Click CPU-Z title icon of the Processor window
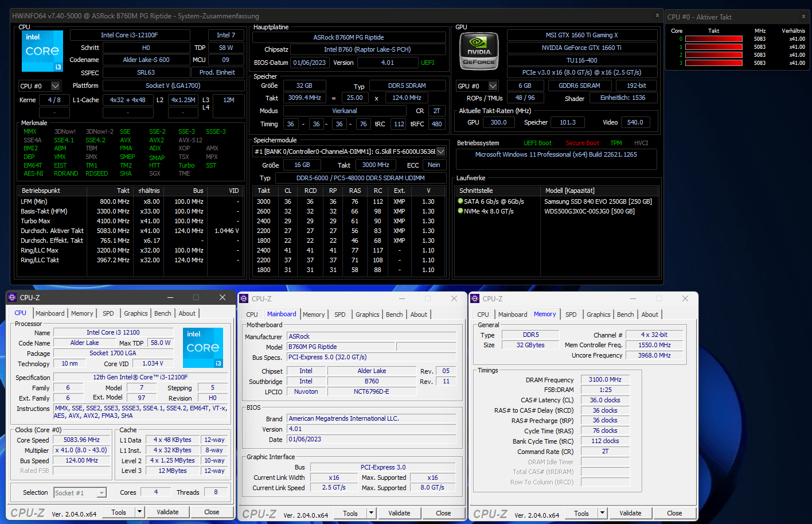Viewport: 812px width, 524px height. pyautogui.click(x=12, y=297)
